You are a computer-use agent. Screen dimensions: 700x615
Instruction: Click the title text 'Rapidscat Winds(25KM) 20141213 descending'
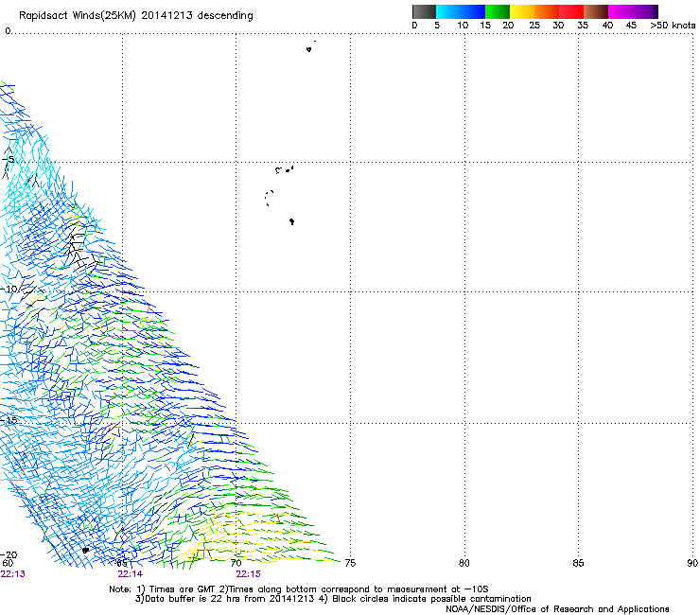click(136, 16)
